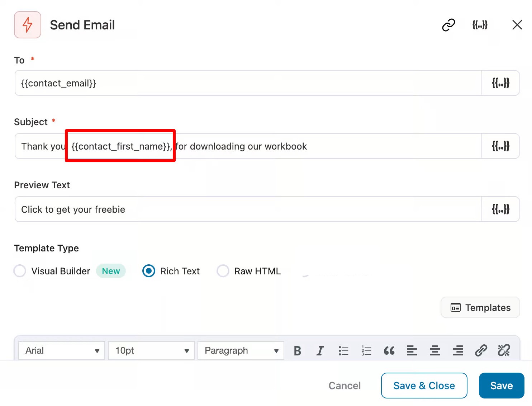This screenshot has height=406, width=532.
Task: Insert a bulleted list
Action: click(x=343, y=351)
